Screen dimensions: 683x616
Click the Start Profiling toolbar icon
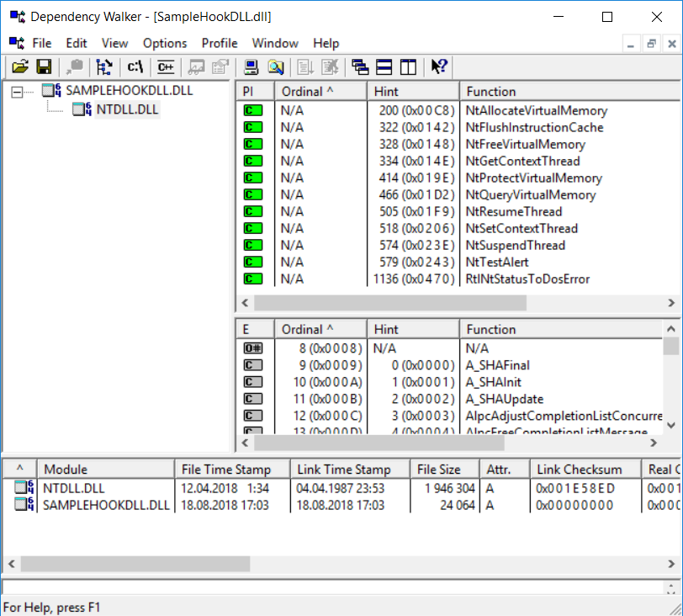click(x=305, y=66)
